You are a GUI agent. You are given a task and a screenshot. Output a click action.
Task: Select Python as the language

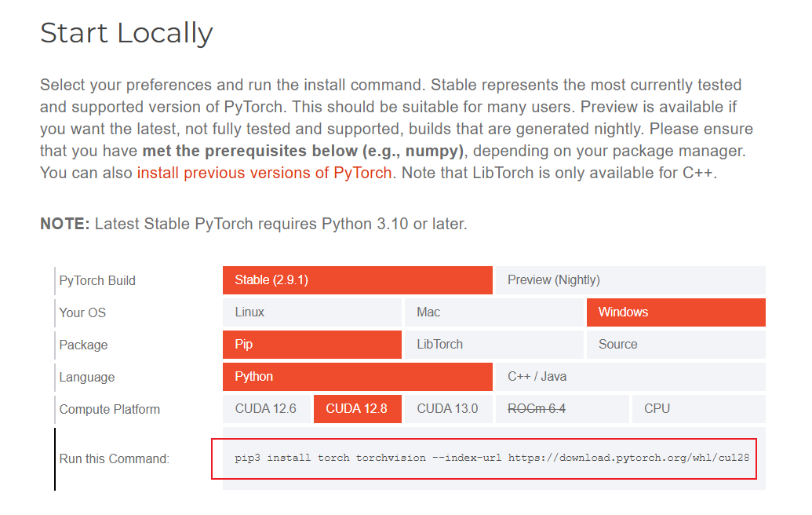coord(357,377)
